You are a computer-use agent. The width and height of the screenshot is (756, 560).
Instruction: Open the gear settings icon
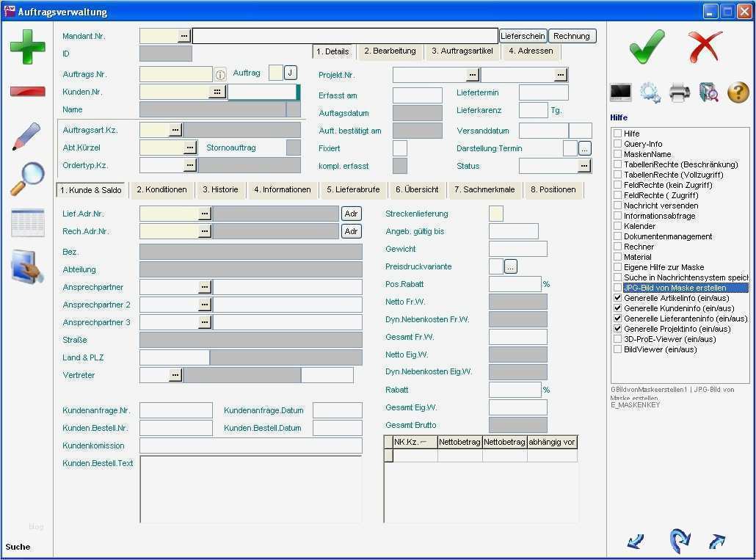(650, 92)
